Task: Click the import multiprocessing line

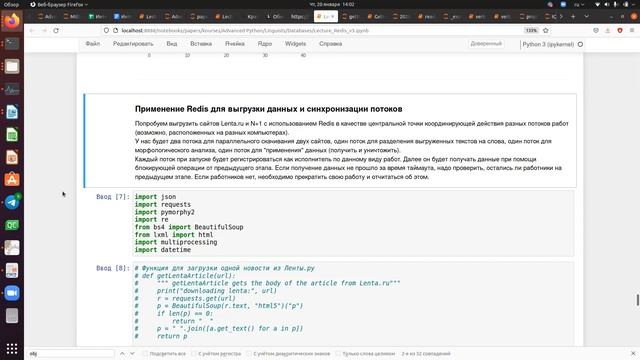Action: [x=176, y=242]
